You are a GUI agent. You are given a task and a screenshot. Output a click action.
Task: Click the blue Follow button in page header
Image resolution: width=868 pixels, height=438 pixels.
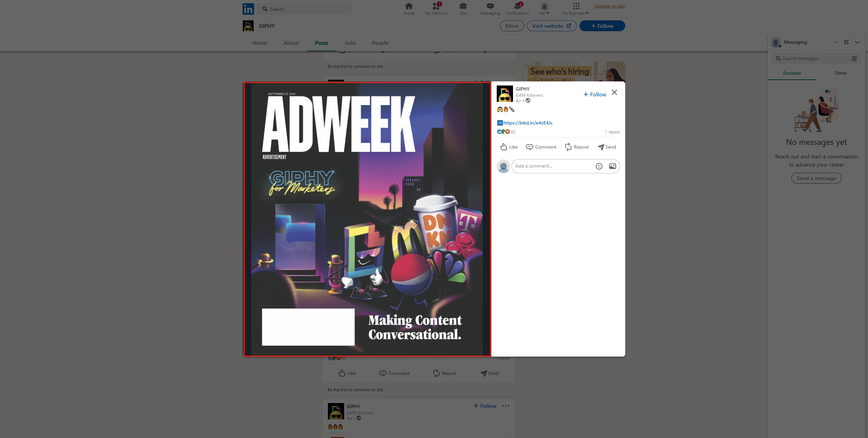point(602,26)
